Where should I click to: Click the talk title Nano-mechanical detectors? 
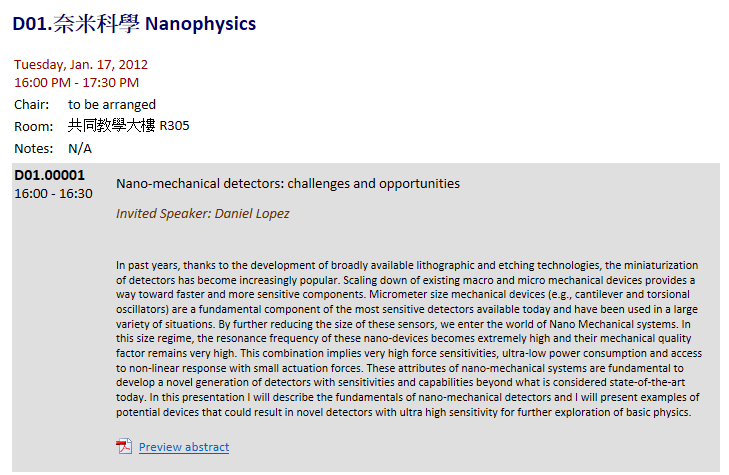click(x=288, y=183)
